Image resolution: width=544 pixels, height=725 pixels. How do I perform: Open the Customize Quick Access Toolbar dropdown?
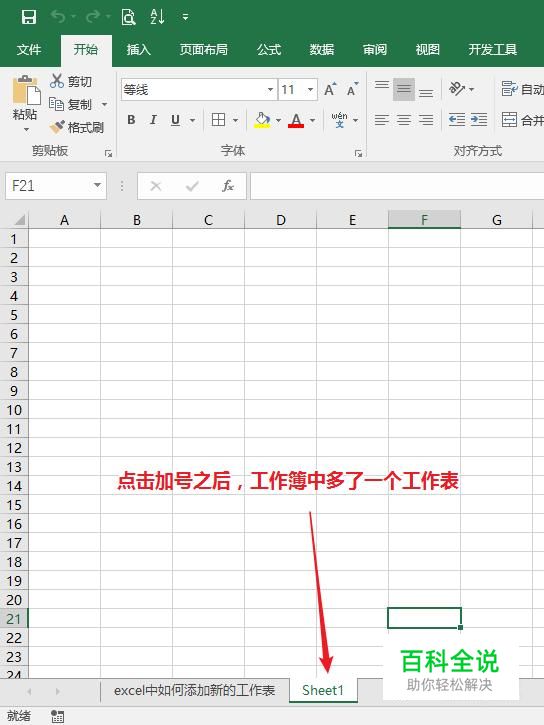click(x=185, y=18)
